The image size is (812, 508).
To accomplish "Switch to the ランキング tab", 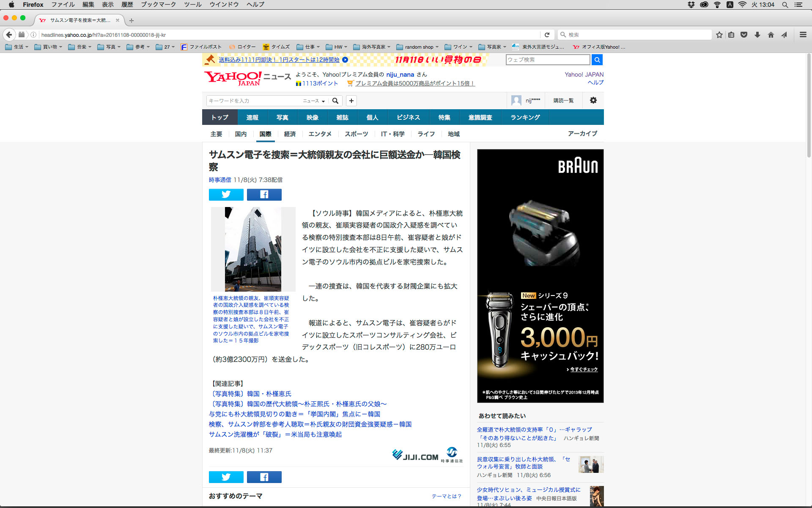I will point(525,117).
